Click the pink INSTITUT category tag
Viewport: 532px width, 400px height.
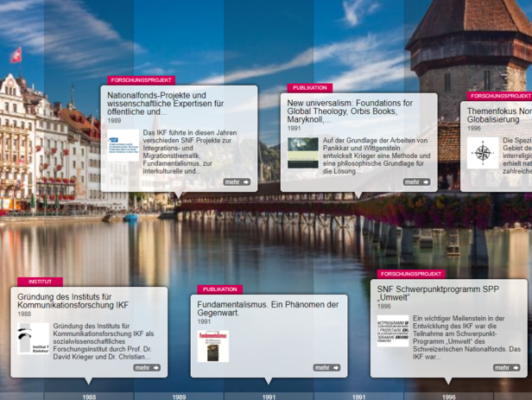(40, 282)
